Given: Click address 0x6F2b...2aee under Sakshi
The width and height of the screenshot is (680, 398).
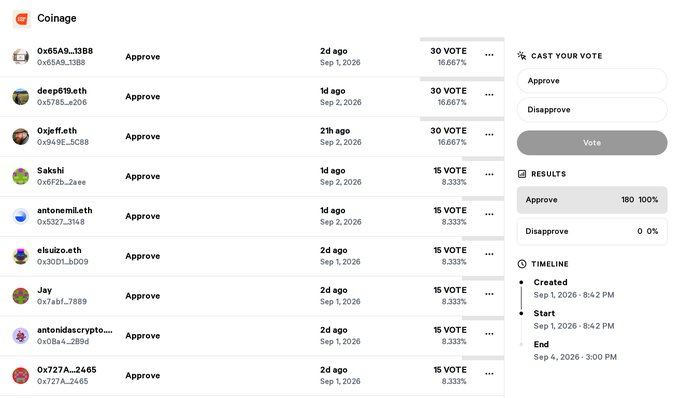Looking at the screenshot, I should click(62, 183).
